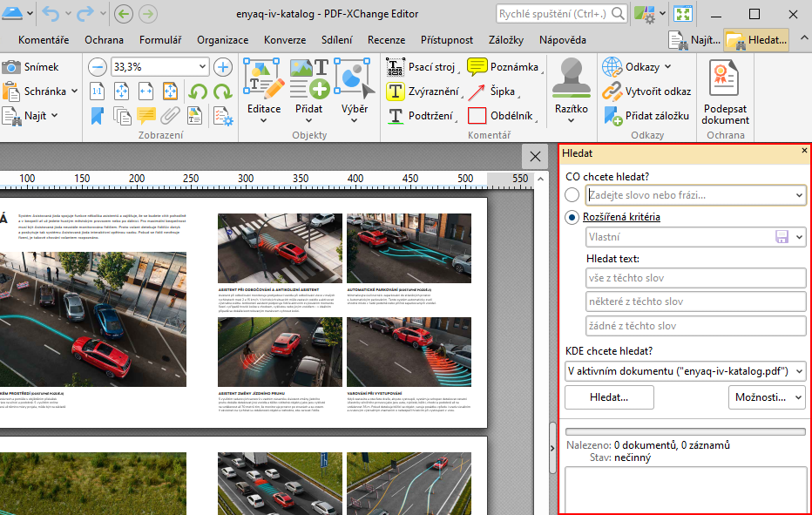Open the Komentáře ribbon tab
The image size is (812, 515).
(x=44, y=40)
